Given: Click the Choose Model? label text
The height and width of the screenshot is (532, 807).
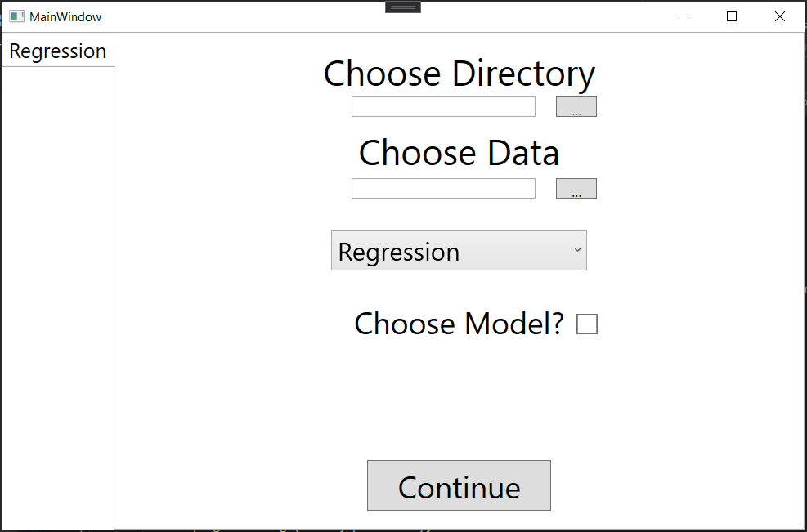Looking at the screenshot, I should pos(459,324).
